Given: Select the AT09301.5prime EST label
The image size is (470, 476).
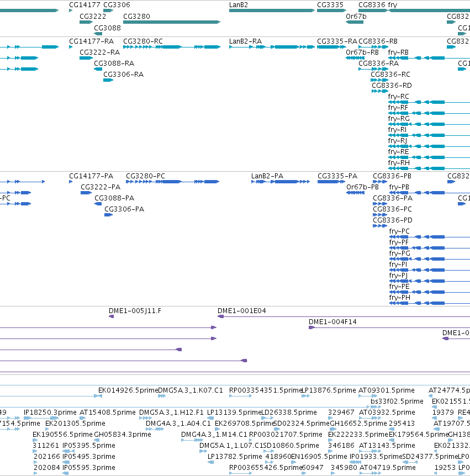Looking at the screenshot, I should click(x=387, y=390).
